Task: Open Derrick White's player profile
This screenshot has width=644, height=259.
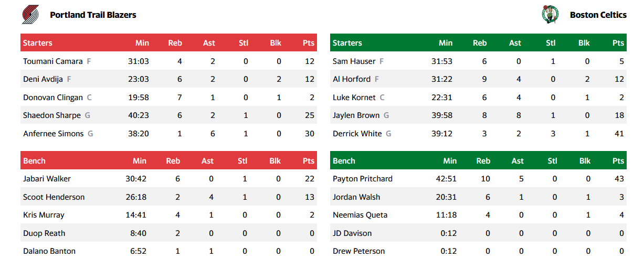Action: tap(357, 134)
